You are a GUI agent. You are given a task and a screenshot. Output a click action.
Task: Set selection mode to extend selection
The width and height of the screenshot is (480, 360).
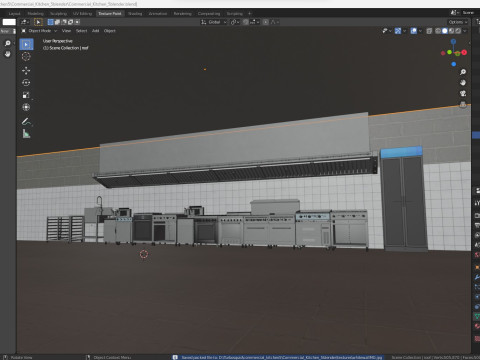(57, 22)
